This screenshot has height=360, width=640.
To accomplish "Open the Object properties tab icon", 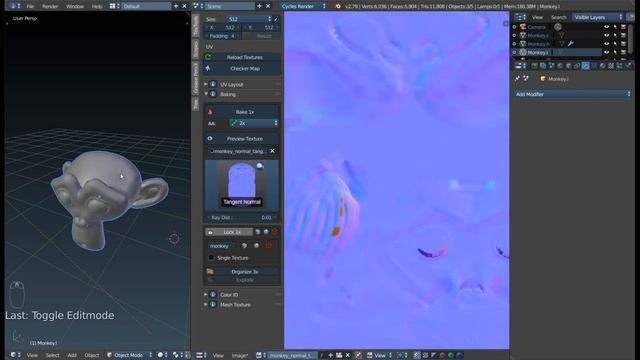I will click(569, 66).
